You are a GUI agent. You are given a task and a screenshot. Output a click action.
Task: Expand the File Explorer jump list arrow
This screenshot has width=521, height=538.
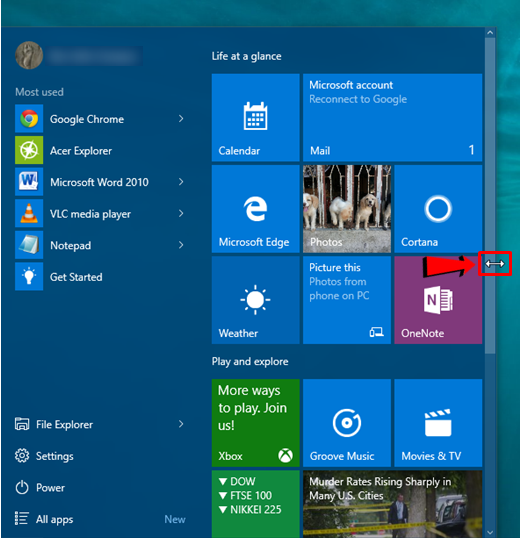pos(181,424)
